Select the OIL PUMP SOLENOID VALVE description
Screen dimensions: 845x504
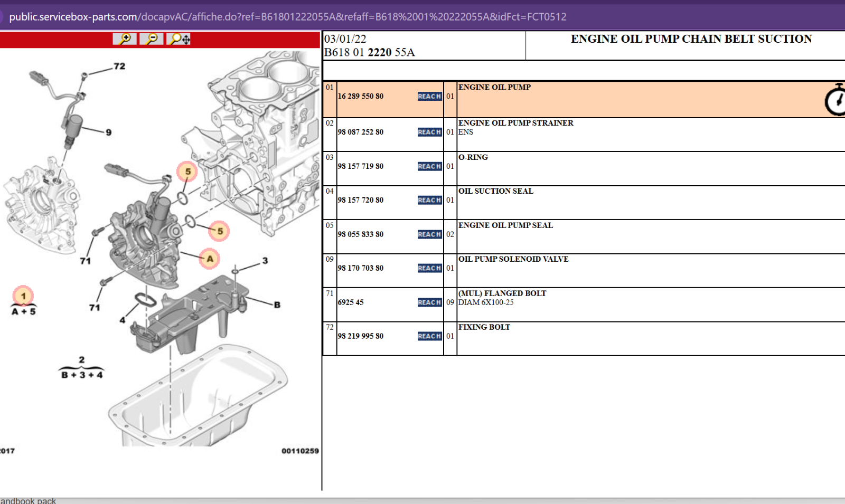513,259
